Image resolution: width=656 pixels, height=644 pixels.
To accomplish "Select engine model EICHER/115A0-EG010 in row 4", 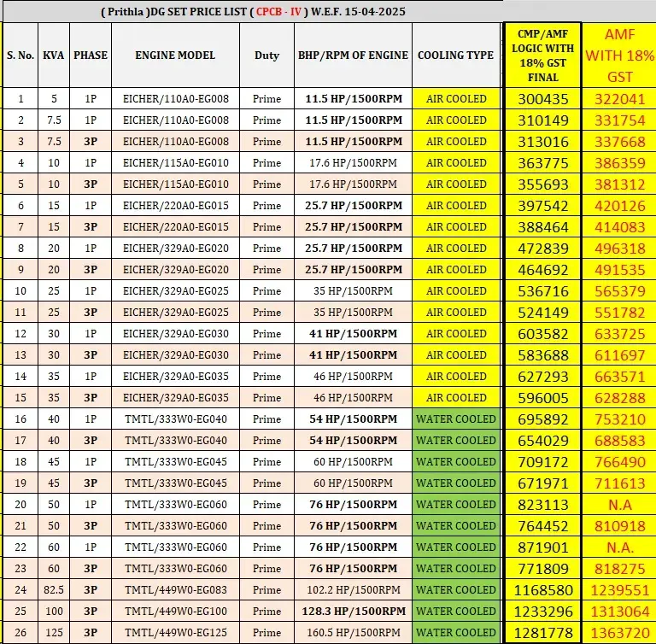I will [x=176, y=163].
